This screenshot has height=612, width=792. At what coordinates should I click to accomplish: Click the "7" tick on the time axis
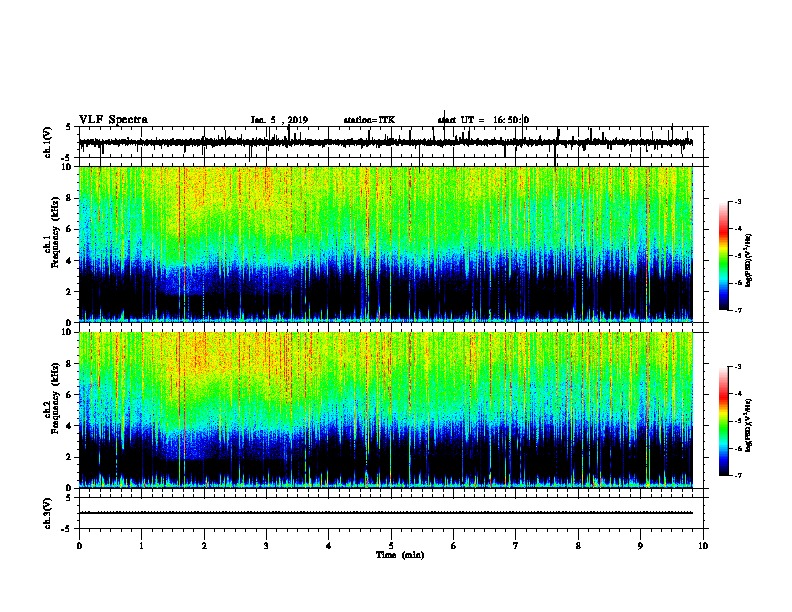click(516, 546)
